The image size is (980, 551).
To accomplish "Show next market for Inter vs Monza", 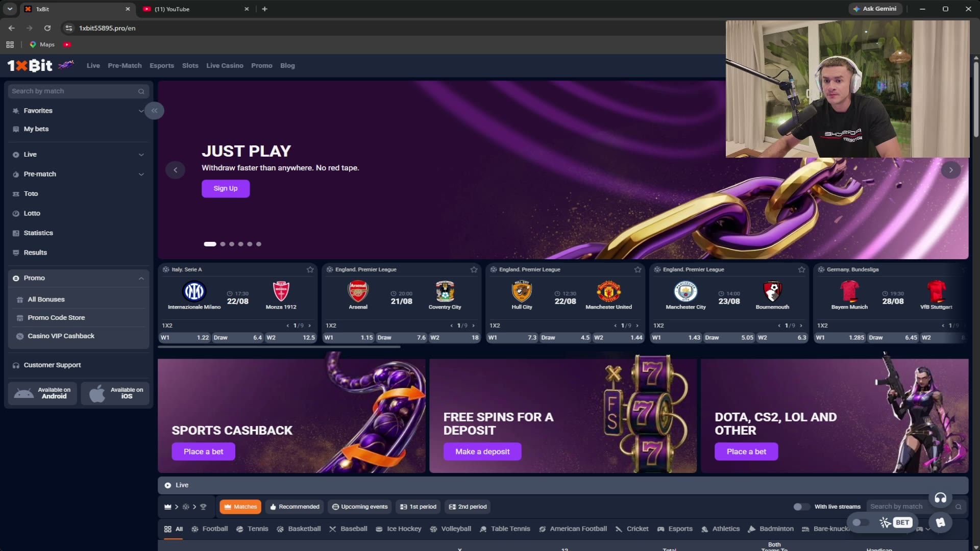I will click(x=309, y=325).
